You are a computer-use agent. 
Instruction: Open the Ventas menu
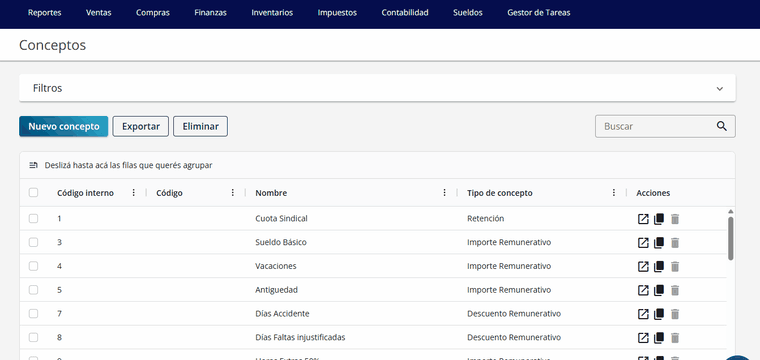[x=98, y=13]
